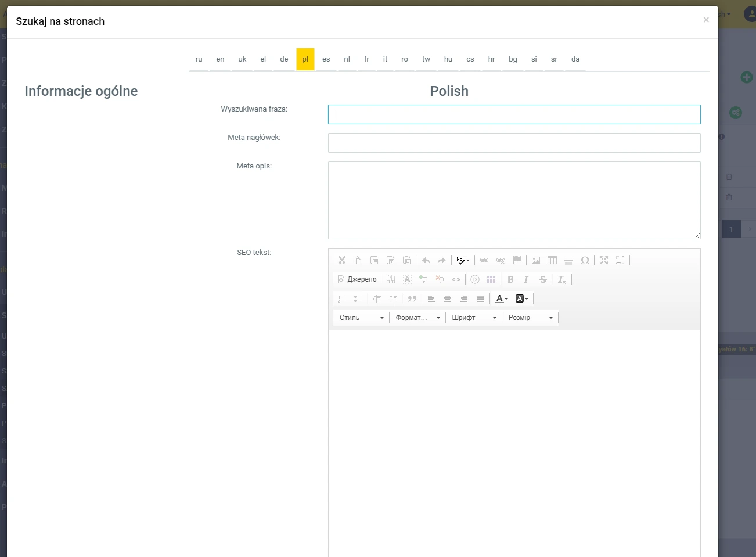Open the text color picker
This screenshot has height=557, width=756.
[x=501, y=299]
